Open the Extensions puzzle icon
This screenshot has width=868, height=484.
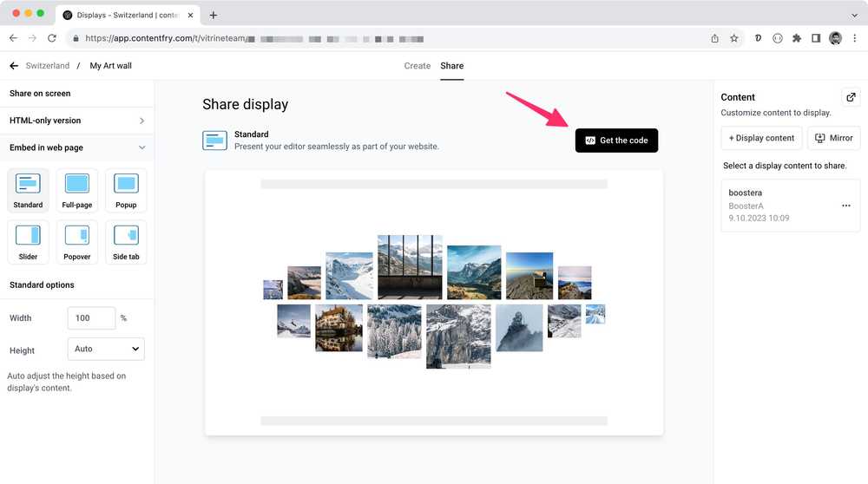pos(797,38)
